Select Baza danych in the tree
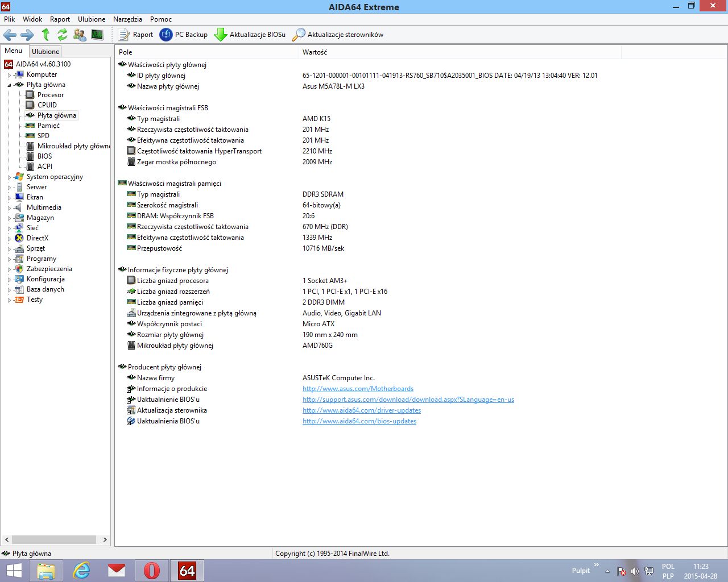 click(45, 289)
